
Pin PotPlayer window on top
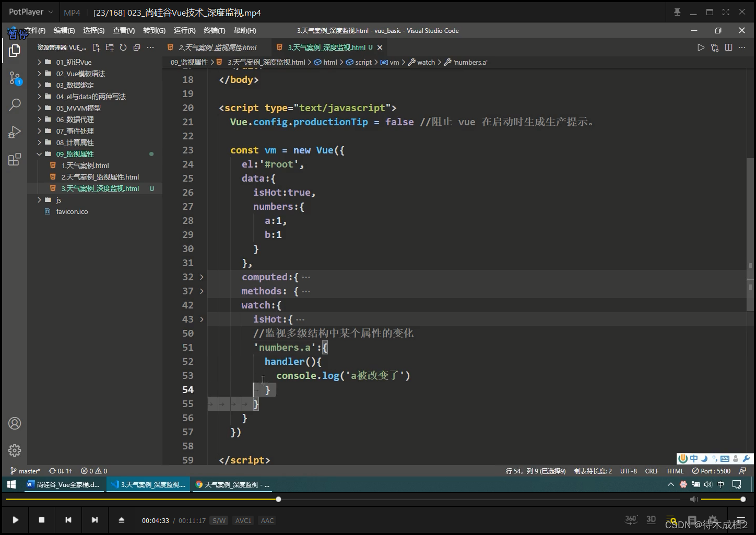click(x=677, y=12)
